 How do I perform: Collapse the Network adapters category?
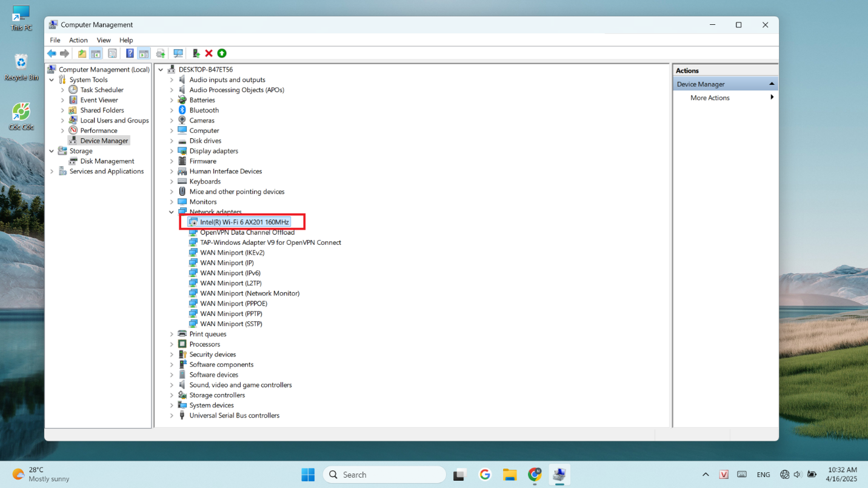[x=172, y=212]
